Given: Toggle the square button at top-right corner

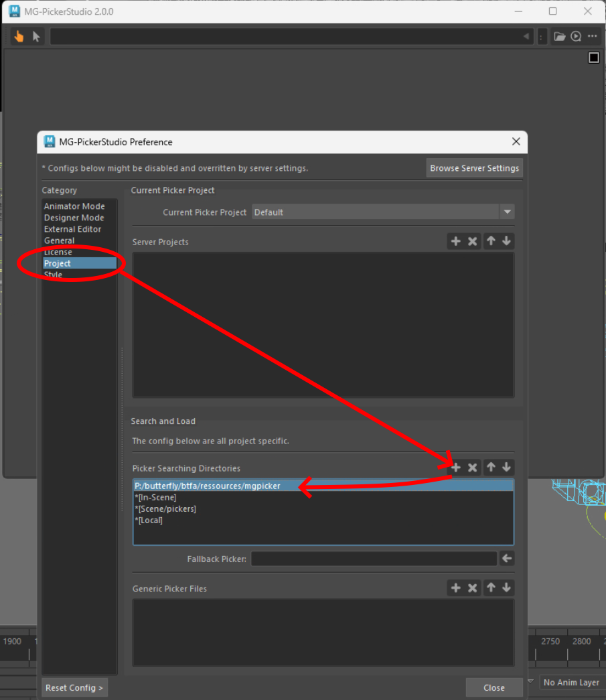Looking at the screenshot, I should [593, 58].
